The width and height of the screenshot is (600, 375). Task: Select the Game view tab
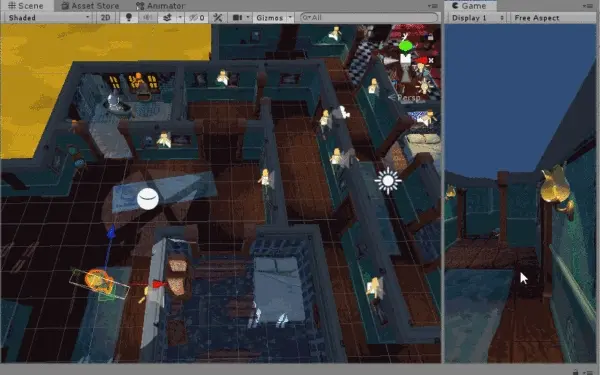pyautogui.click(x=470, y=6)
